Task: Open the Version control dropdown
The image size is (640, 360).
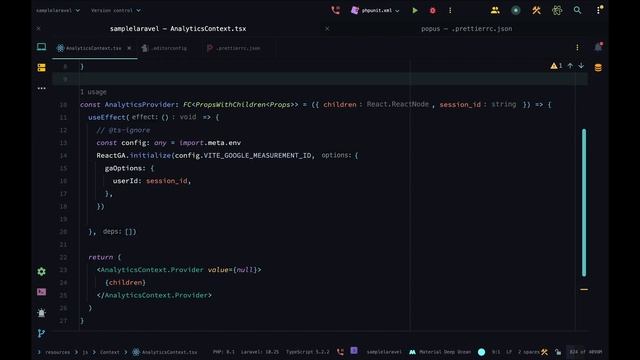Action: tap(116, 10)
